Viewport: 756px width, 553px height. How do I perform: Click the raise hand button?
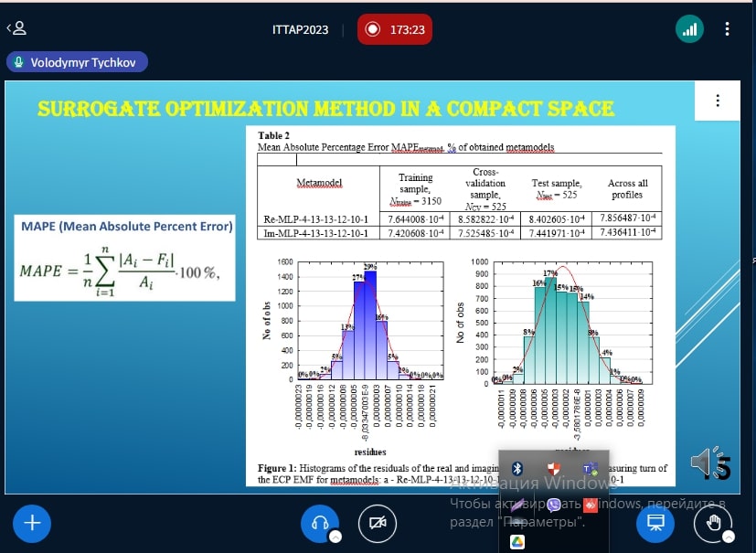(x=712, y=523)
